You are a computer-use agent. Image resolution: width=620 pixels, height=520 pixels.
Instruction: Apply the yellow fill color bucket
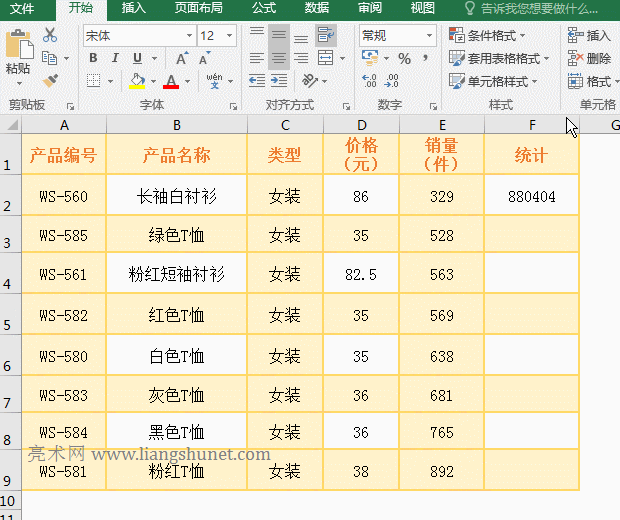pyautogui.click(x=138, y=81)
